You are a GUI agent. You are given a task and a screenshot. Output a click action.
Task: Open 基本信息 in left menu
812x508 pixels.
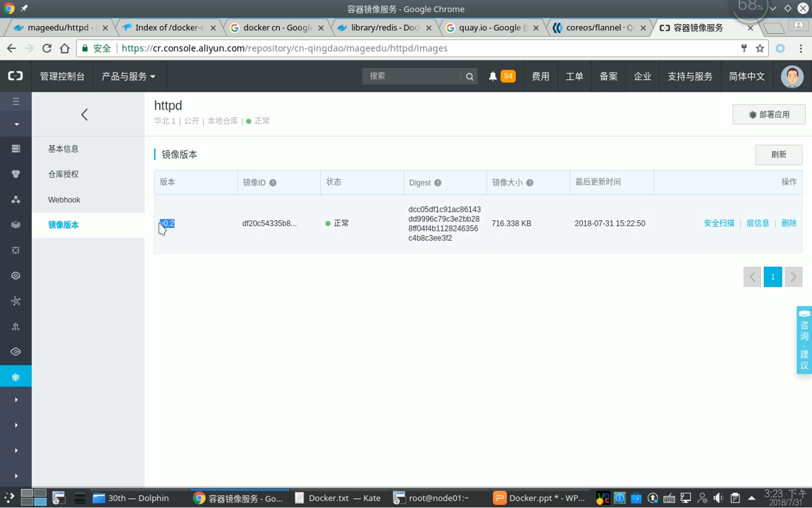(x=63, y=149)
